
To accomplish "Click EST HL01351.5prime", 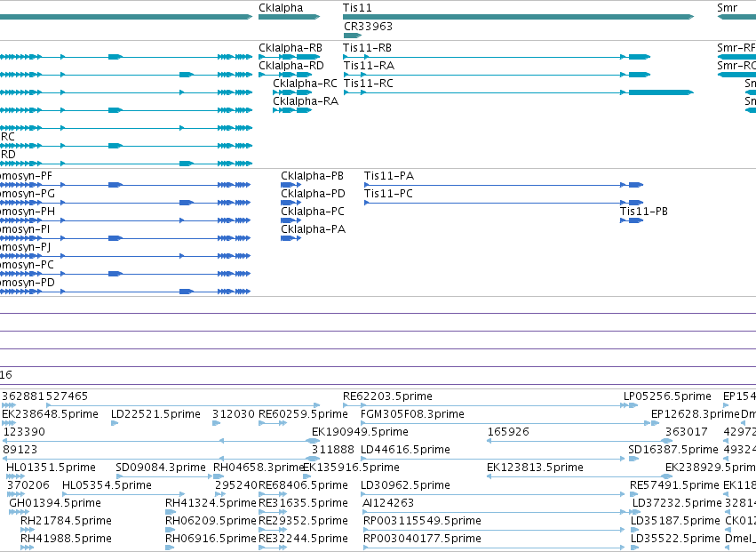I will (x=15, y=476).
